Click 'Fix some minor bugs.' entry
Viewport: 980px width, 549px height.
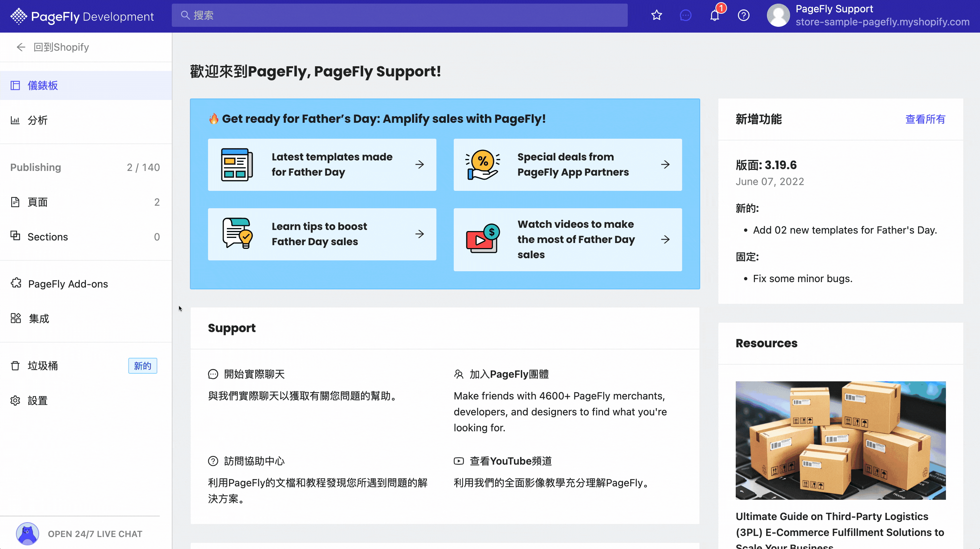pyautogui.click(x=802, y=279)
